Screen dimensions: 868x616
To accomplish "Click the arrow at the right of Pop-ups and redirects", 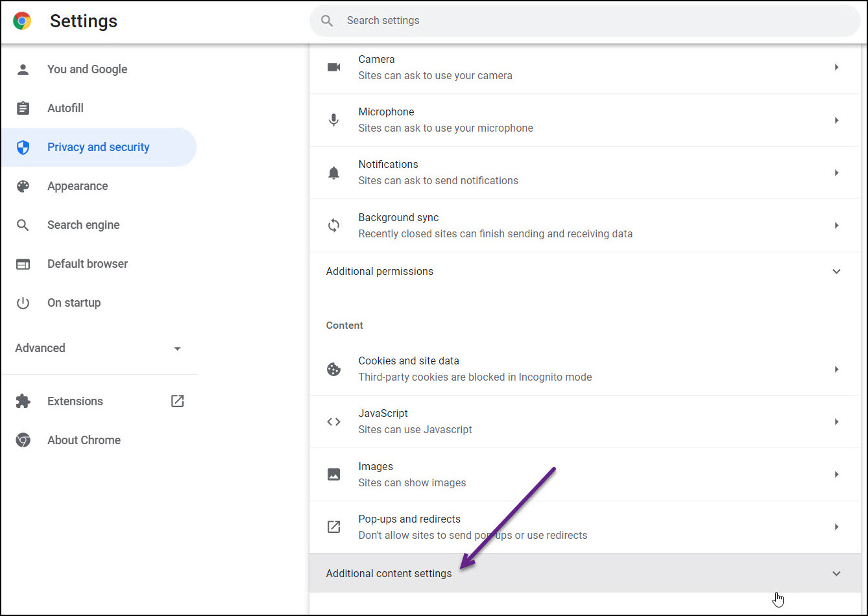I will tap(837, 527).
